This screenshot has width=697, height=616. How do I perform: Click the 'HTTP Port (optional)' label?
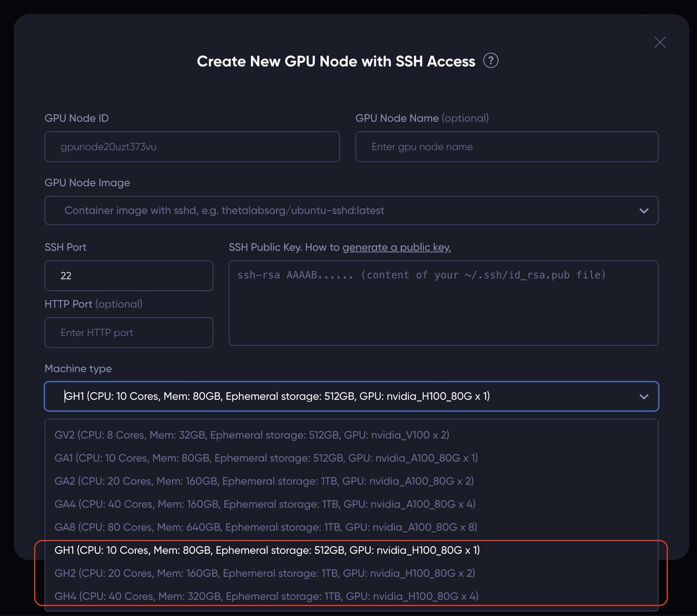tap(94, 304)
